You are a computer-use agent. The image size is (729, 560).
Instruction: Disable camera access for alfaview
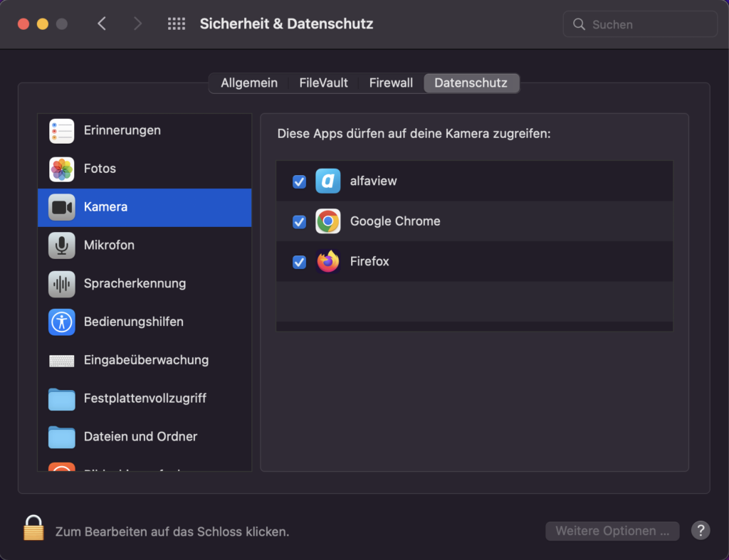299,181
